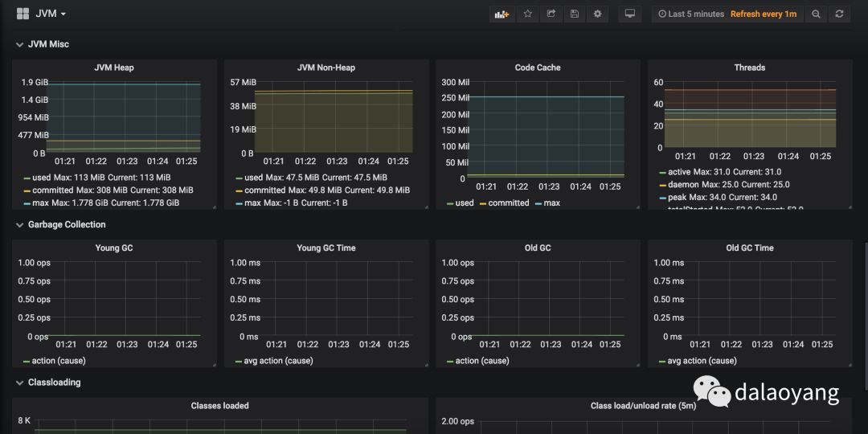Viewport: 868px width, 434px height.
Task: Cycle view mode with the monitor icon
Action: 630,14
